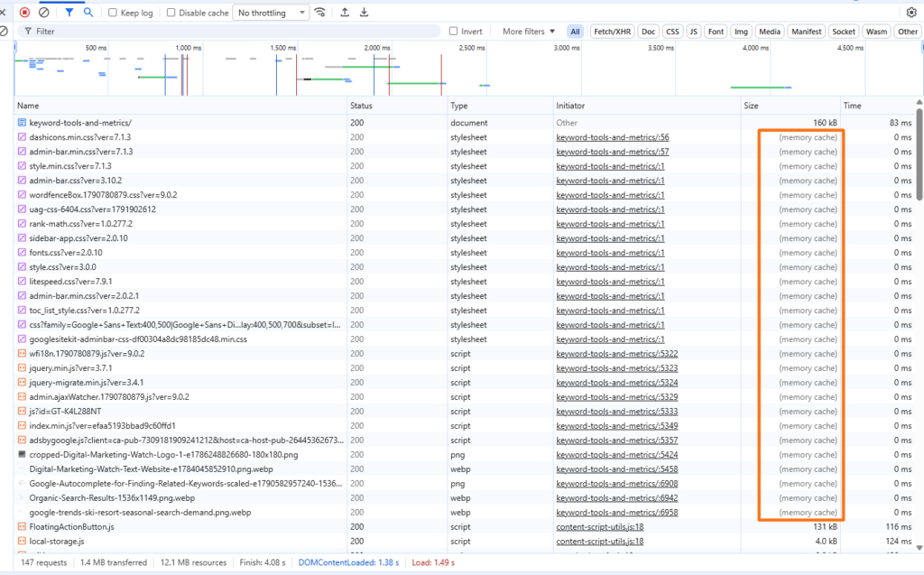Filter by Media requests
The width and height of the screenshot is (924, 575).
[x=769, y=32]
